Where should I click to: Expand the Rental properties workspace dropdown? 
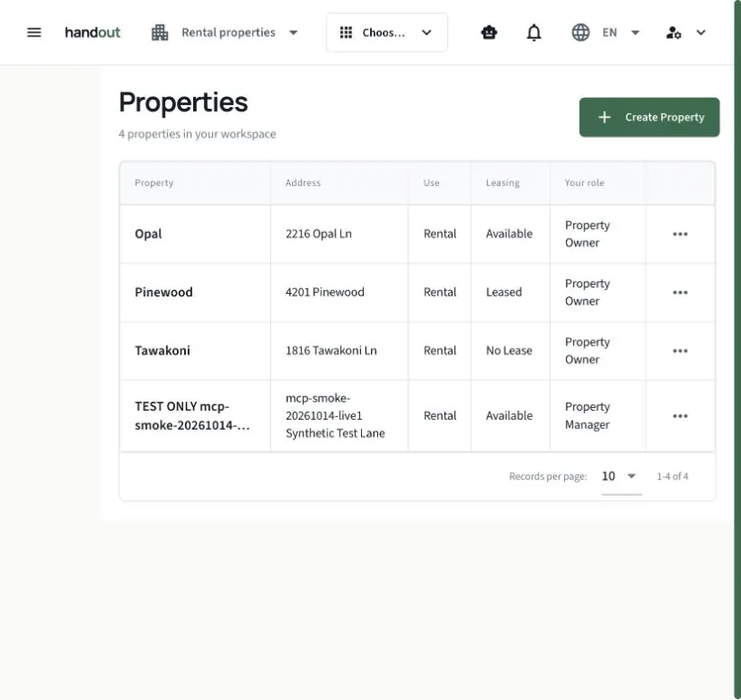tap(294, 33)
